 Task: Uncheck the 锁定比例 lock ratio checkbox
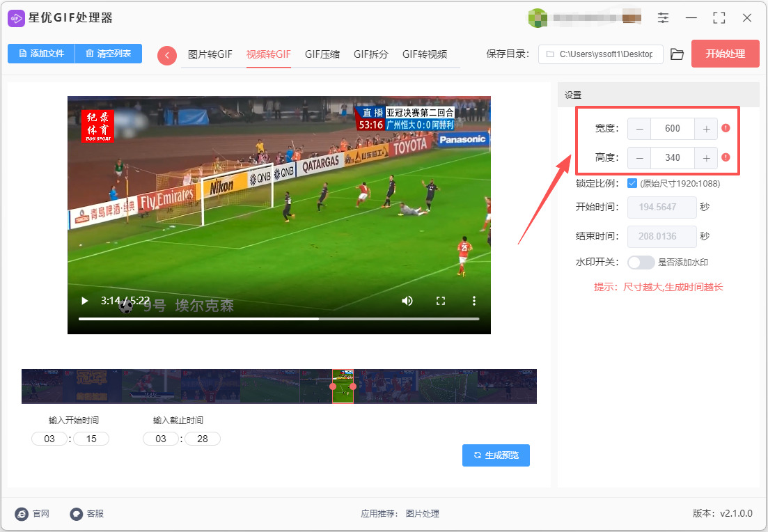[x=632, y=184]
